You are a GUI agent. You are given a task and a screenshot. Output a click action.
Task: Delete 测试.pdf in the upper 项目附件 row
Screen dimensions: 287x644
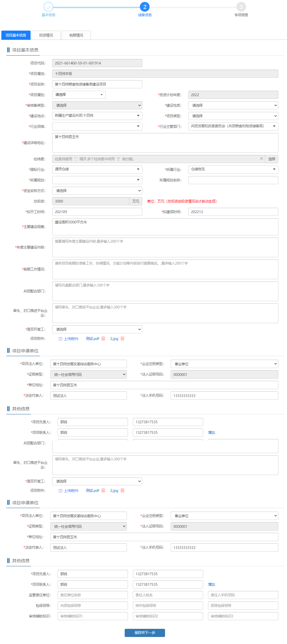103,339
